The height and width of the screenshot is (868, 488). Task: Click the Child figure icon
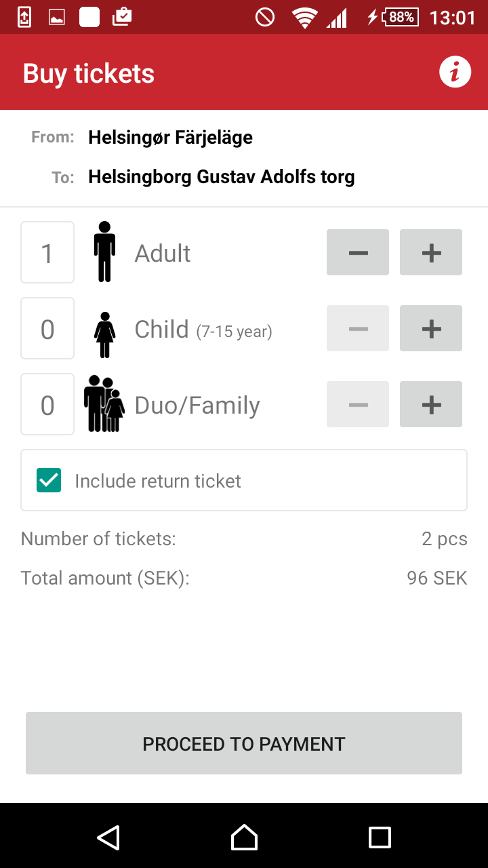(x=104, y=334)
